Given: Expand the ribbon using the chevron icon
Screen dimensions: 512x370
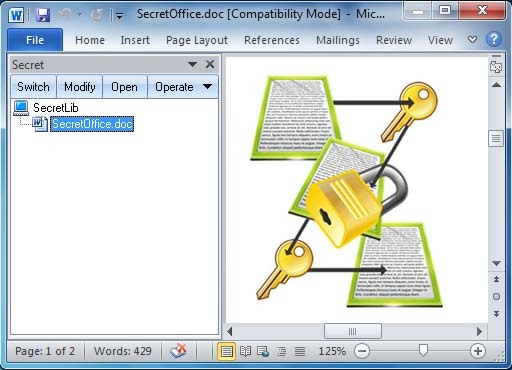Looking at the screenshot, I should click(x=472, y=40).
